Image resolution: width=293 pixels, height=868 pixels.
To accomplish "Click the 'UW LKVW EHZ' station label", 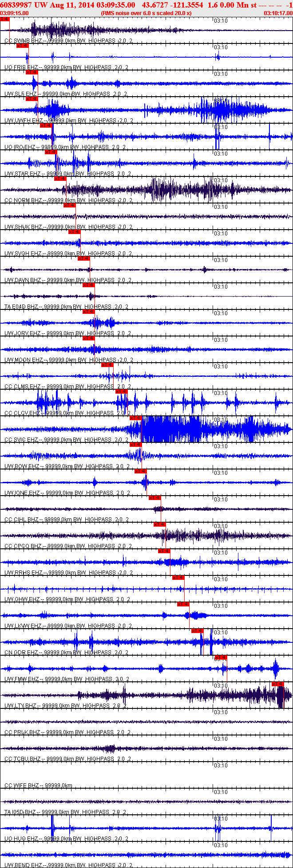I will pos(23,626).
